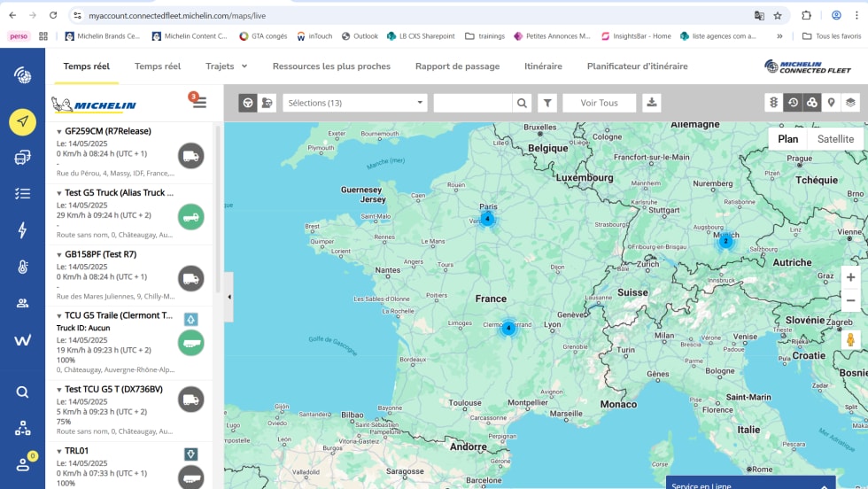This screenshot has height=489, width=868.
Task: Click the Michelin Connected Fleet logo
Action: click(x=808, y=66)
